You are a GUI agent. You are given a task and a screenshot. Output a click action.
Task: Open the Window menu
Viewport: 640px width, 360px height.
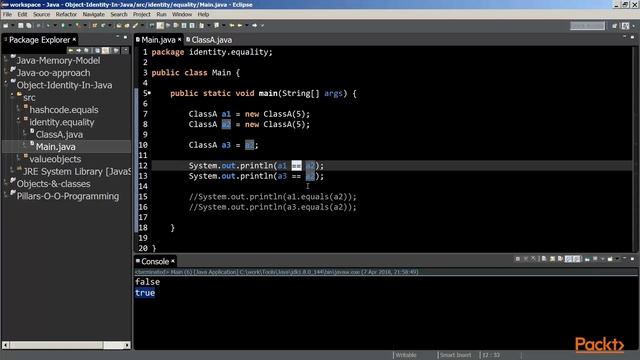tap(182, 14)
